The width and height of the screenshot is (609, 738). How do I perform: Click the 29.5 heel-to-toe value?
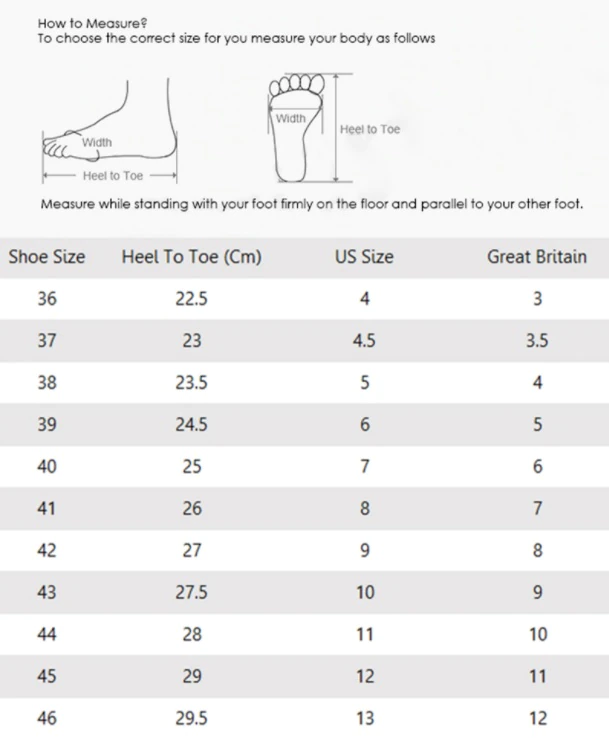pos(192,718)
